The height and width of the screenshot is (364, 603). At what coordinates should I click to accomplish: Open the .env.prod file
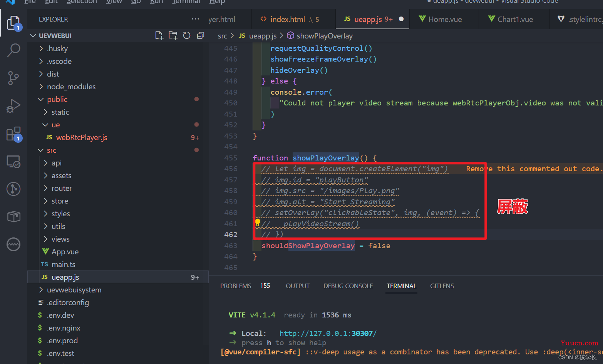(x=118, y=341)
